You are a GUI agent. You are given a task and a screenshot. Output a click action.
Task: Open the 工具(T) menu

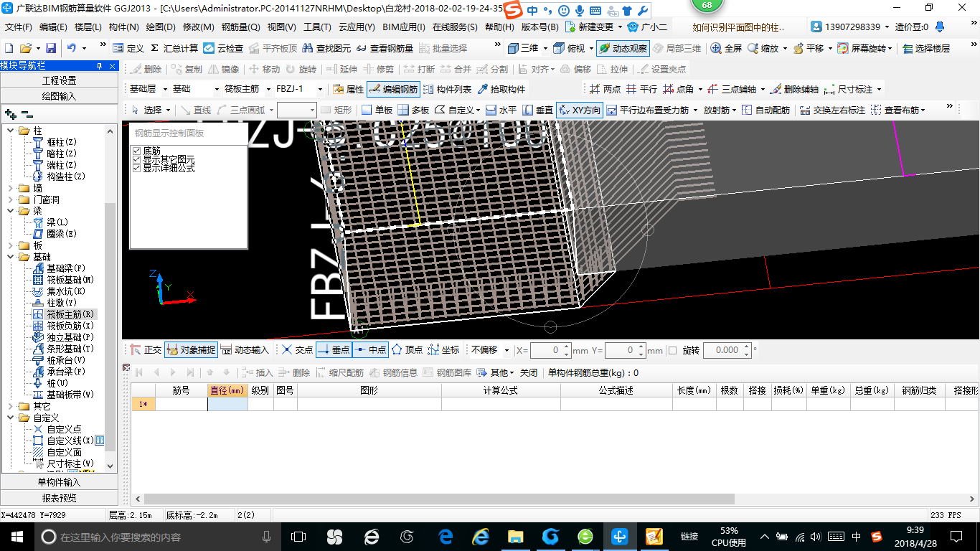pos(317,27)
